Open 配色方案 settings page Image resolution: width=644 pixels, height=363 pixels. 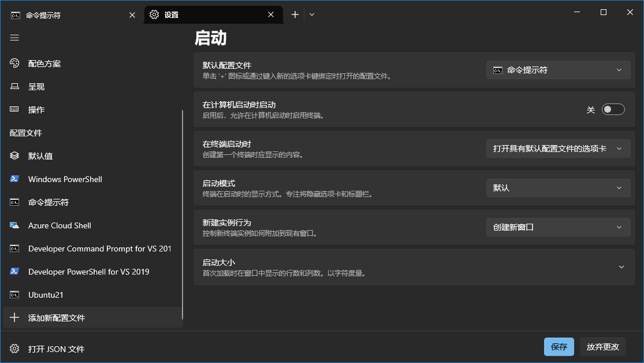[92, 64]
